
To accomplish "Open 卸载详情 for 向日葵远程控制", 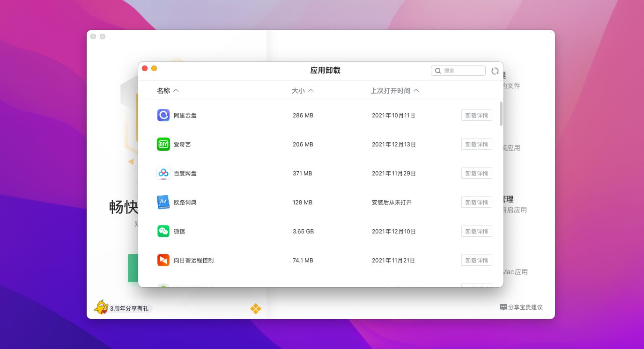I will coord(476,260).
